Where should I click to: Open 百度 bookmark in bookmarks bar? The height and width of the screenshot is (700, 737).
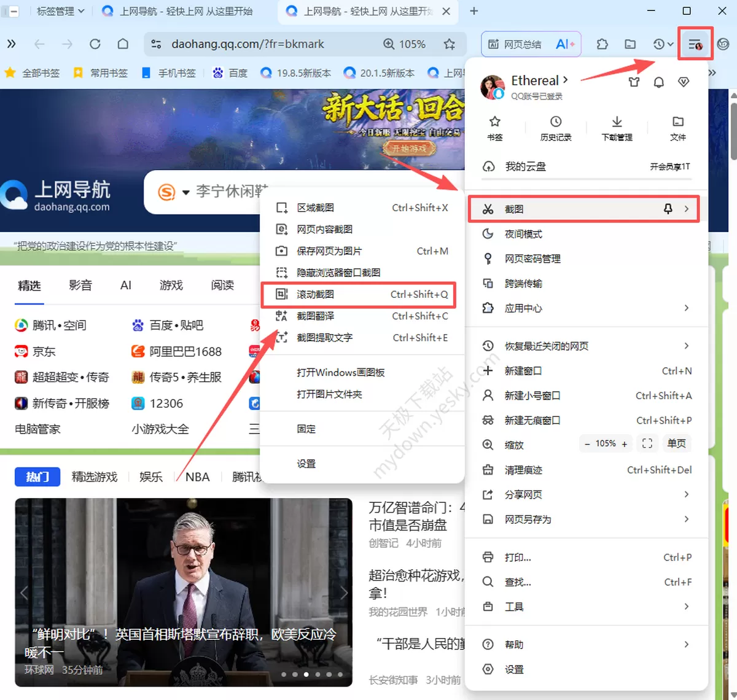point(230,72)
